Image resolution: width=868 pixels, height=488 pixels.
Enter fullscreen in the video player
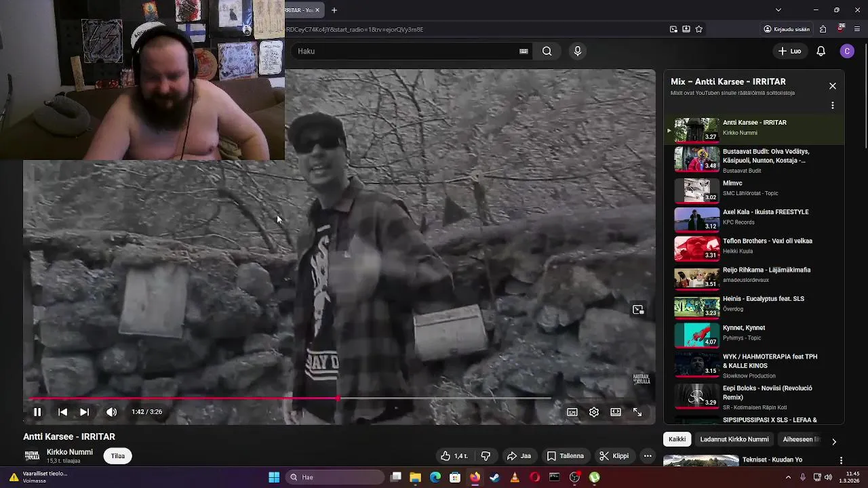(x=637, y=412)
